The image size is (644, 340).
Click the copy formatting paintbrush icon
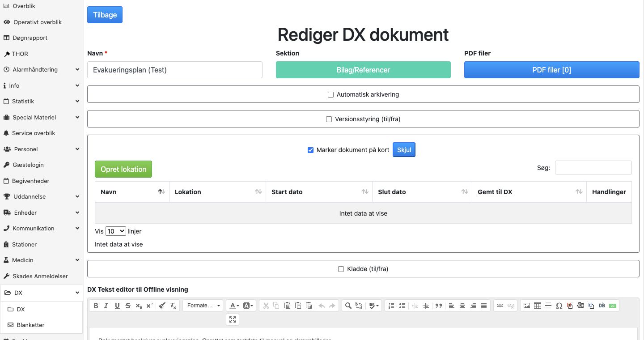click(162, 306)
